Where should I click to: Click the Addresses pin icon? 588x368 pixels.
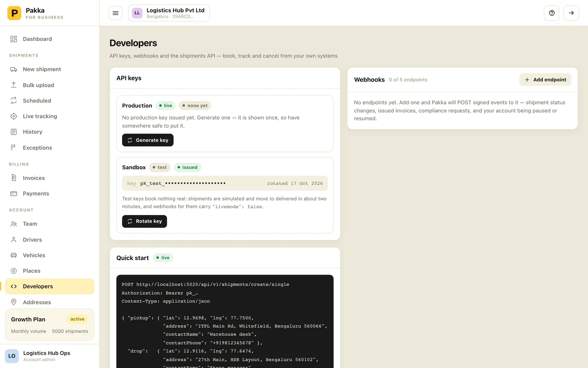pos(14,302)
